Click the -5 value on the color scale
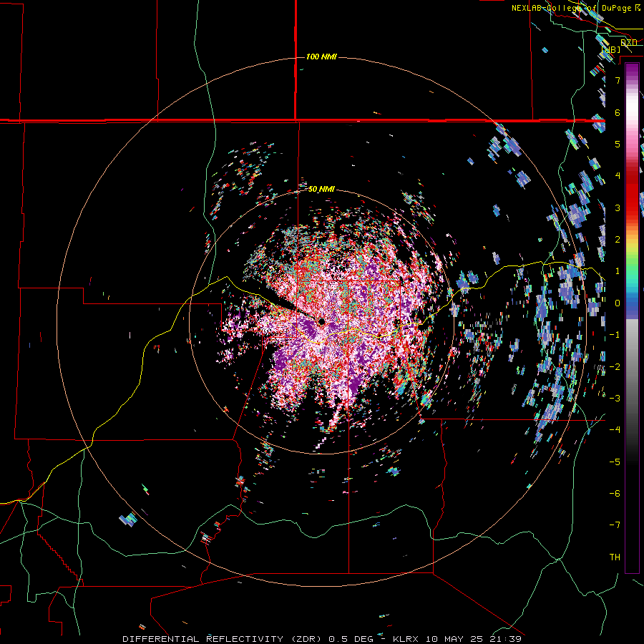 [x=615, y=462]
